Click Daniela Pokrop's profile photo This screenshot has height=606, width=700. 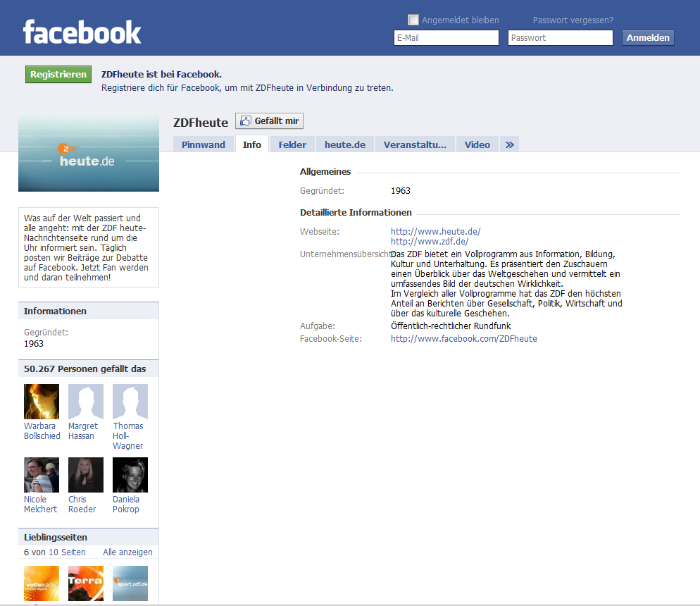130,475
